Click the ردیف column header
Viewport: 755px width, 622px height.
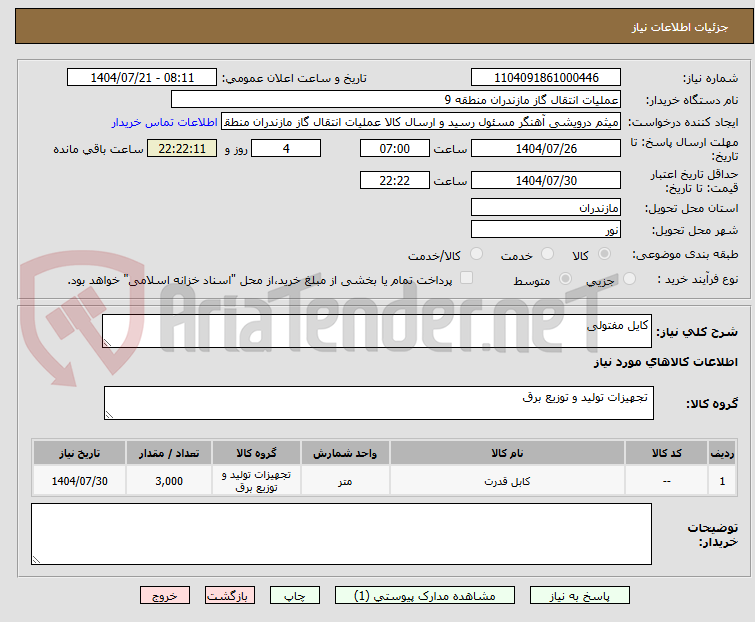point(722,453)
